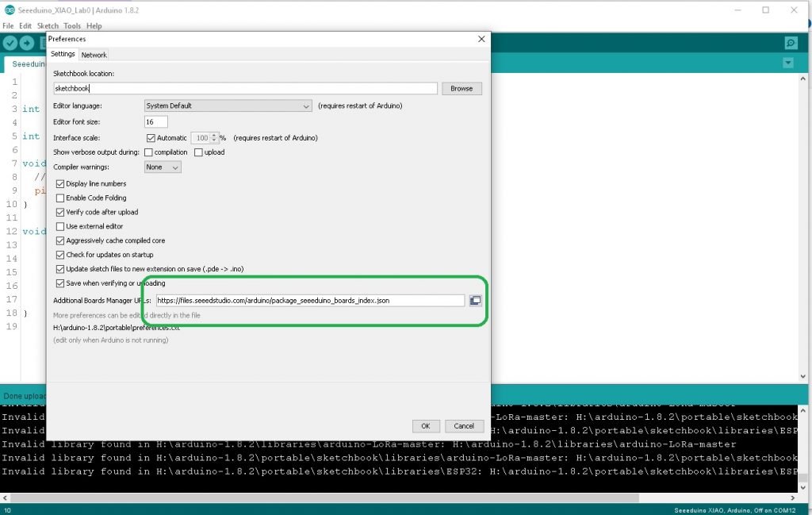Close the Preferences dialog with X
Screen dimensions: 812x515
[x=481, y=39]
